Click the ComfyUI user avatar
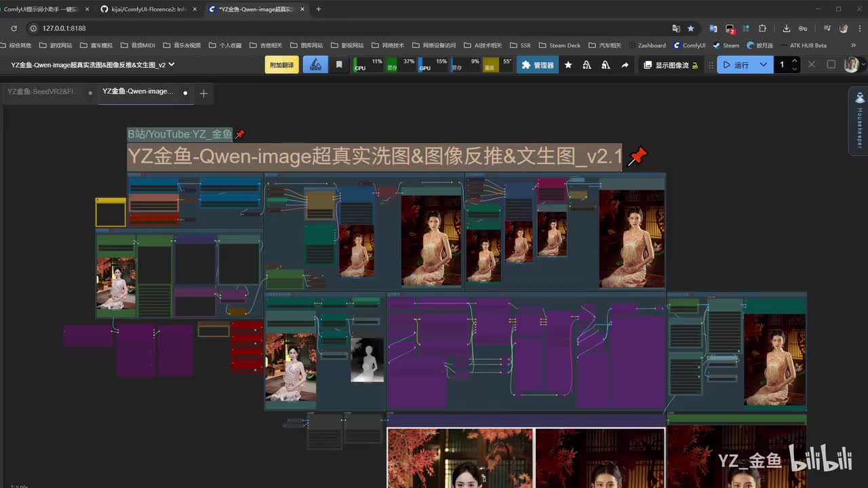868x488 pixels. 852,64
